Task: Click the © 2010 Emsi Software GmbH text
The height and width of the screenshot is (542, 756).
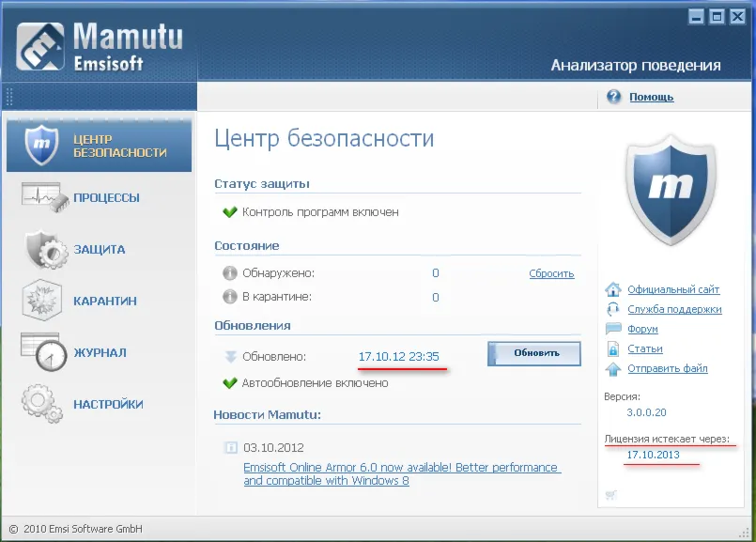Action: (x=76, y=529)
